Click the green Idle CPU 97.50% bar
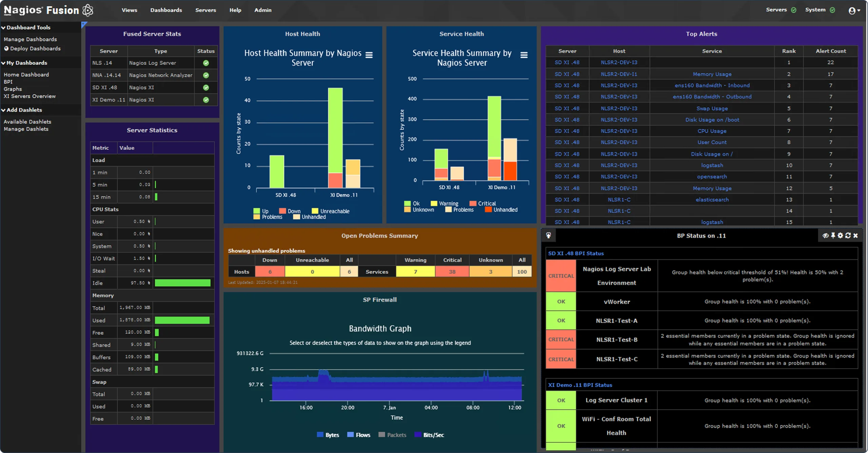 click(x=182, y=283)
